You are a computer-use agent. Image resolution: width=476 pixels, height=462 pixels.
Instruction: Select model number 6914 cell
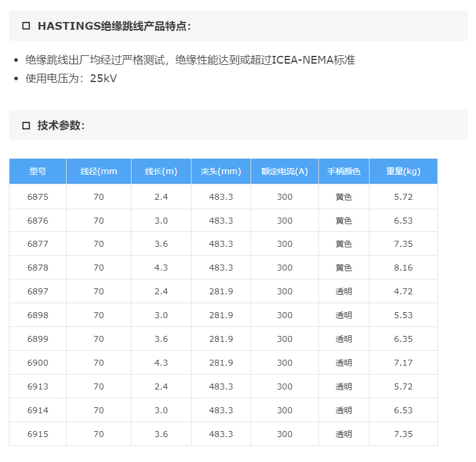point(37,410)
